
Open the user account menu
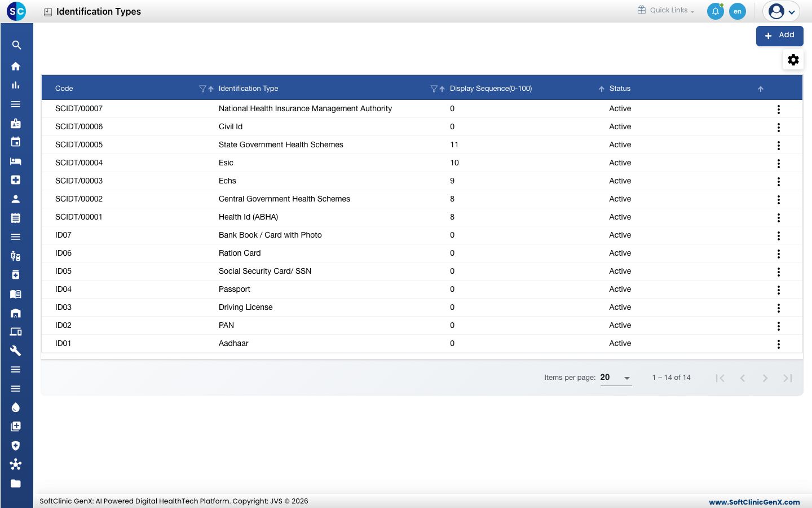[x=782, y=11]
